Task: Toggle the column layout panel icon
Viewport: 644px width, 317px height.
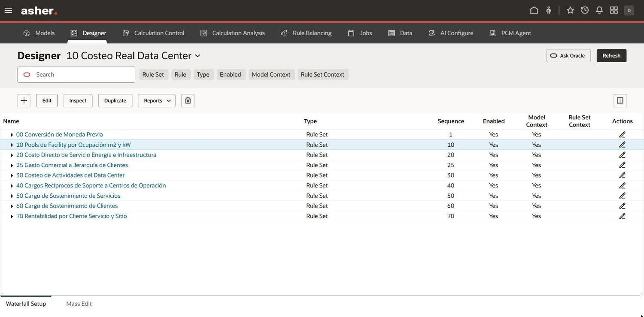Action: tap(620, 100)
